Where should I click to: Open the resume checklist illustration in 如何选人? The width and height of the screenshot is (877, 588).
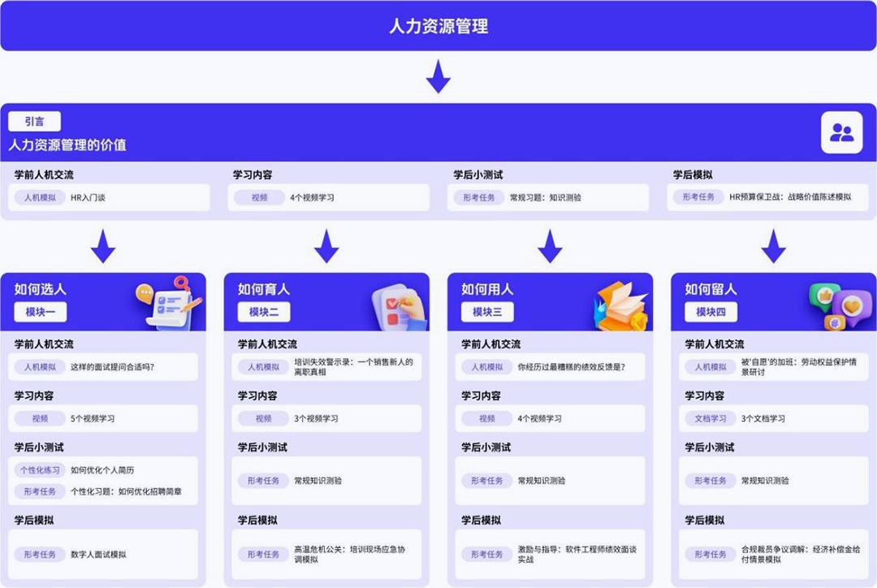point(170,302)
